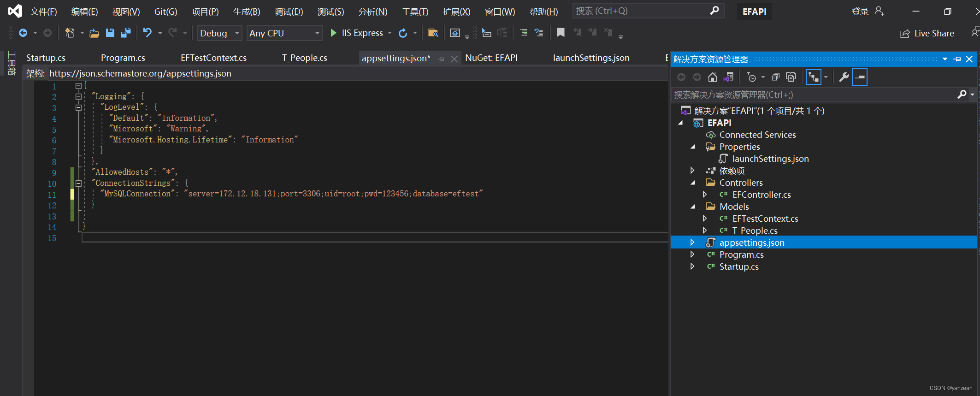This screenshot has width=980, height=396.
Task: Collapse all nodes in Solution Explorer
Action: click(x=775, y=77)
